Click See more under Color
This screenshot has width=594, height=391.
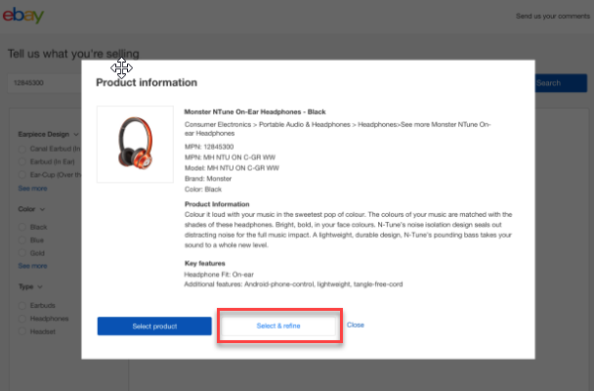click(33, 266)
